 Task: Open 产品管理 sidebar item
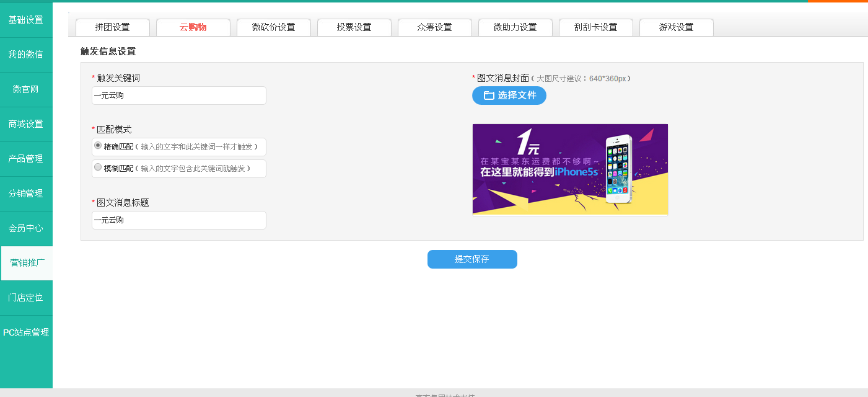click(26, 159)
